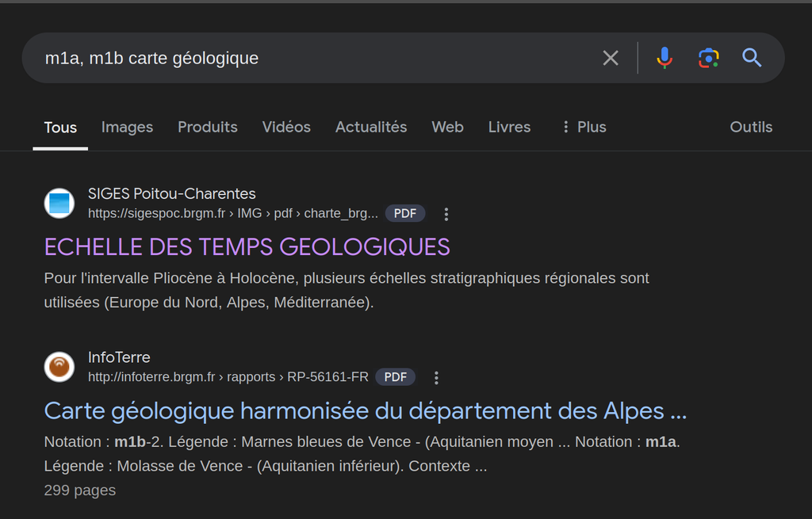
Task: Open ECHELLE DES TEMPS GEOLOGIQUES result
Action: (x=247, y=247)
